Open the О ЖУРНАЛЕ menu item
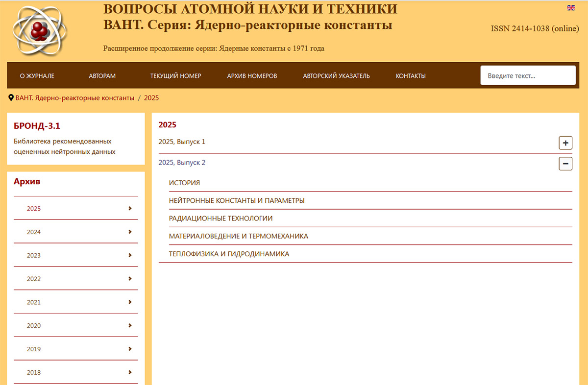Image resolution: width=588 pixels, height=385 pixels. point(37,76)
